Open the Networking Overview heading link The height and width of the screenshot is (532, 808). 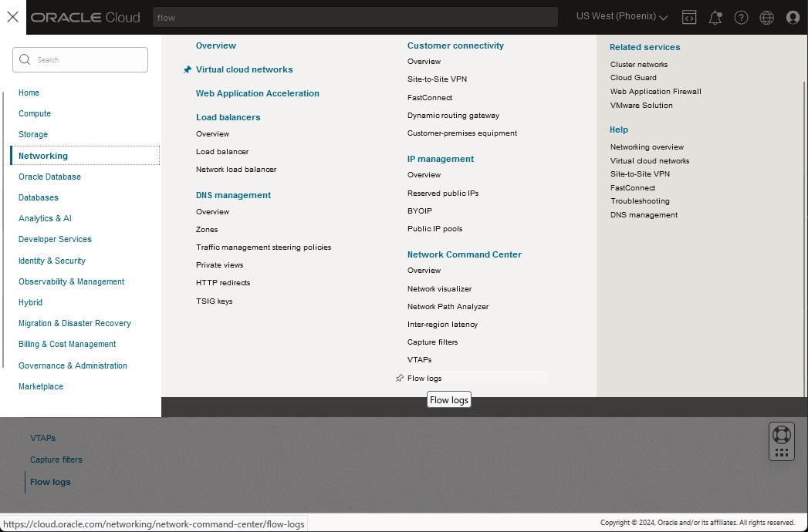(x=216, y=45)
